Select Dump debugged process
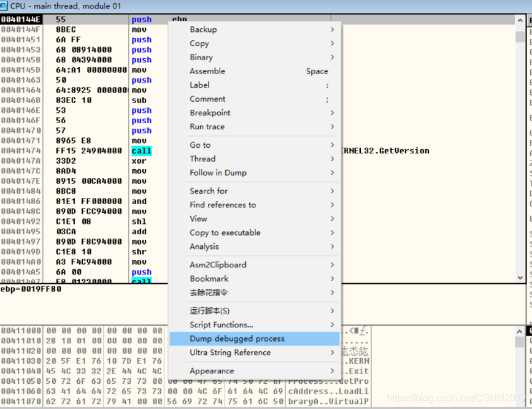This screenshot has width=532, height=409. [255, 339]
